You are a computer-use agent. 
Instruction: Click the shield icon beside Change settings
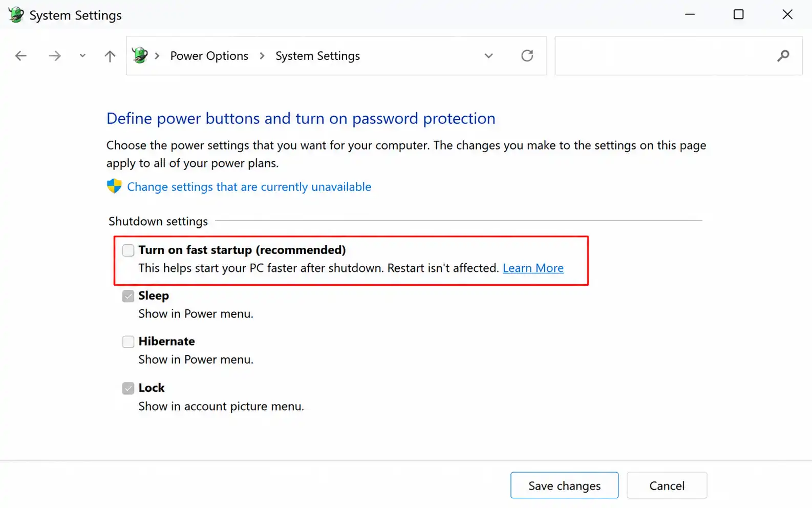[x=114, y=186]
